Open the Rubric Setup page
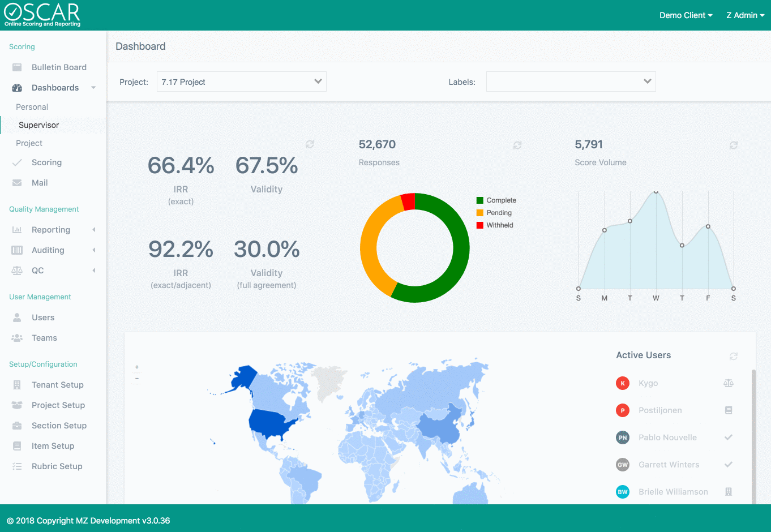This screenshot has width=771, height=532. (x=57, y=466)
